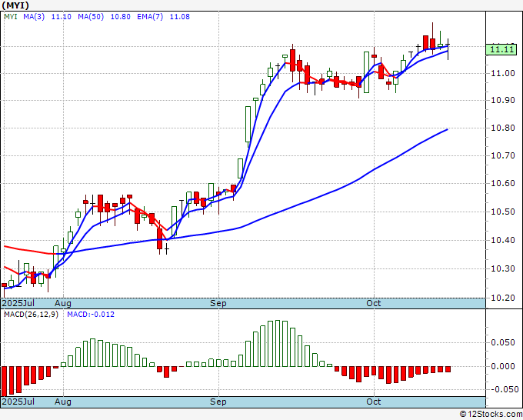
Task: Click the MYI legend label
Action: [11, 17]
